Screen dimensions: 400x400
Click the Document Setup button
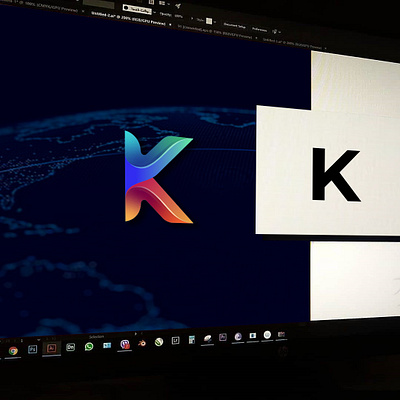click(235, 26)
